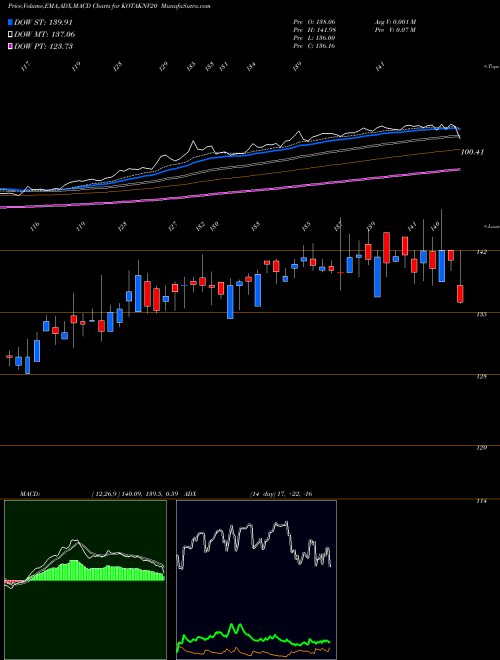Click the magenta DOW PT legend swatch
Viewport: 500px width, 660px height.
10,46
